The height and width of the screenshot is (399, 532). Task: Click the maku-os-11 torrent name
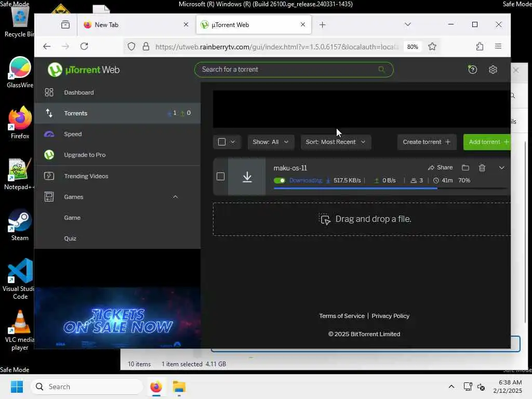pos(290,168)
